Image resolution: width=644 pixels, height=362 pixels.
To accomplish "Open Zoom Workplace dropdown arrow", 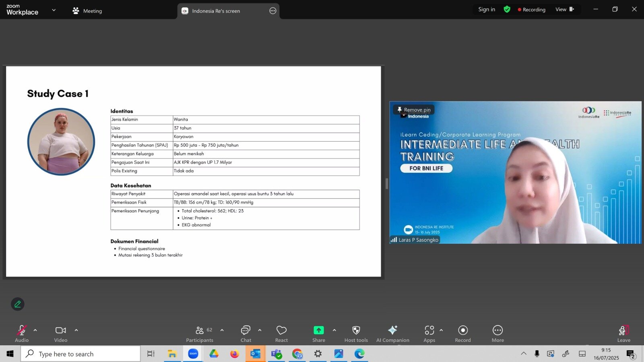I will [x=54, y=10].
